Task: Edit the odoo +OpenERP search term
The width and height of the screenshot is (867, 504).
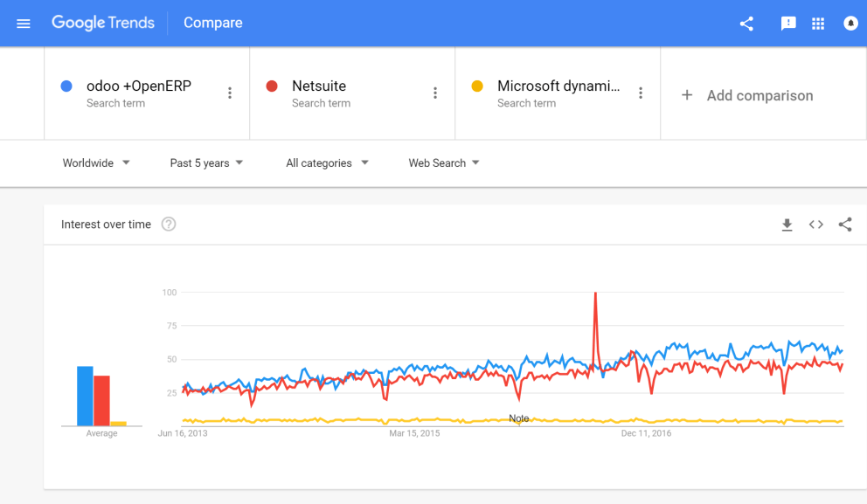Action: pos(139,86)
